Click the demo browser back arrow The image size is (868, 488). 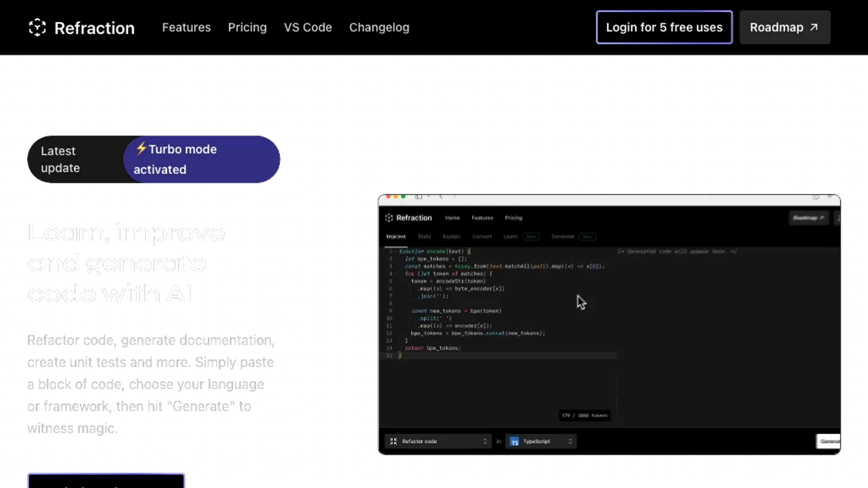pyautogui.click(x=441, y=197)
